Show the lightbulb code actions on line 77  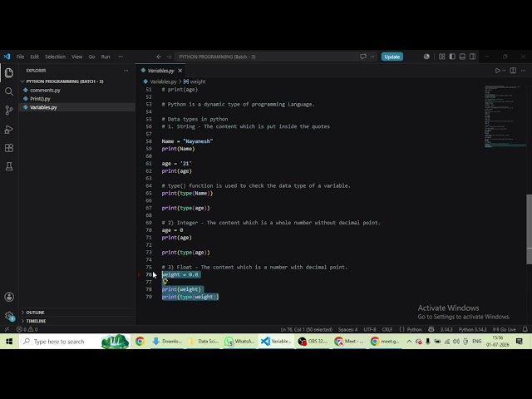(165, 281)
